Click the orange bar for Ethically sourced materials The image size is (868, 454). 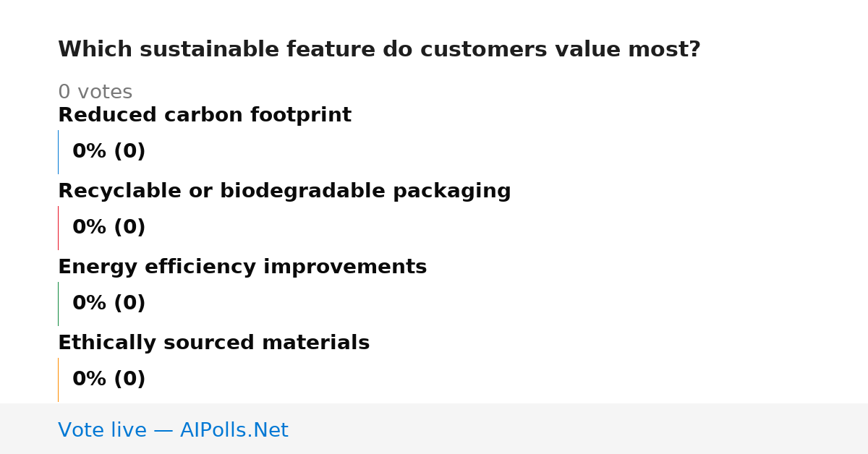(58, 380)
